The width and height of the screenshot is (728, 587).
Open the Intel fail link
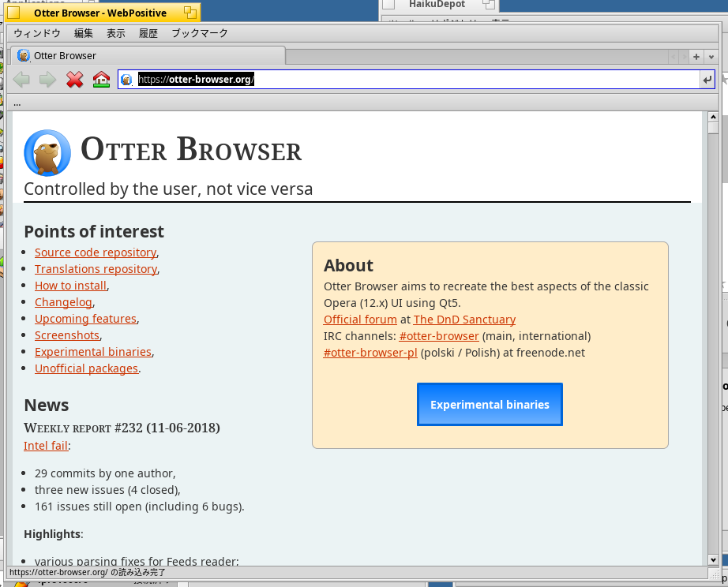(x=46, y=446)
